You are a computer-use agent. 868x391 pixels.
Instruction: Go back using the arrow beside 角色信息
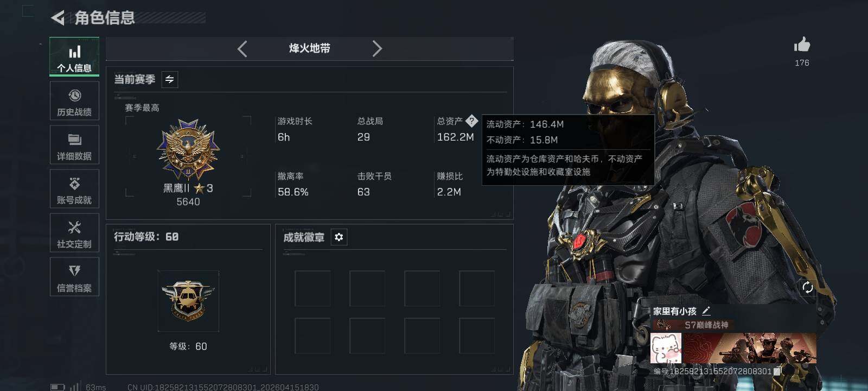pyautogui.click(x=58, y=18)
